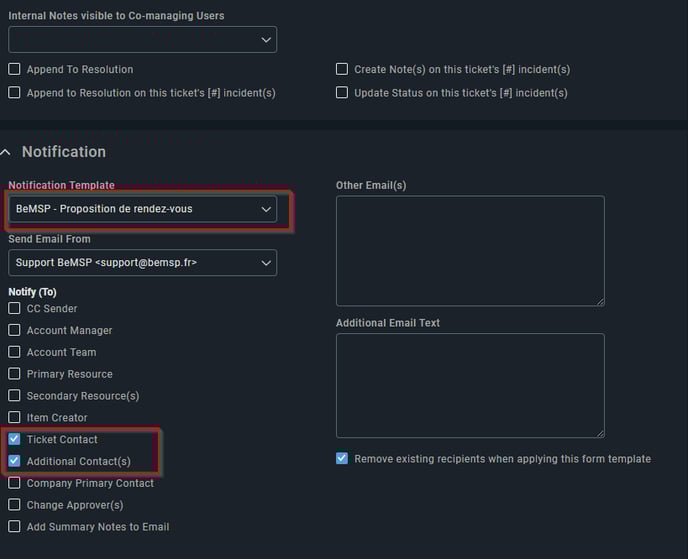Uncheck the Additional Contact(s) checkbox
Viewport: 688px width, 559px height.
(x=14, y=461)
